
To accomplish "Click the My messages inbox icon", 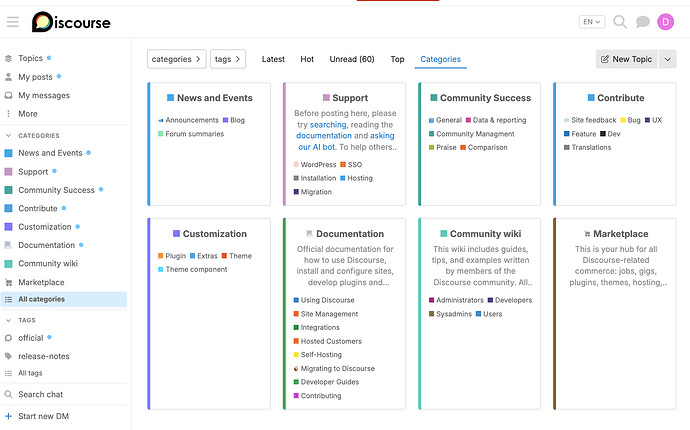I will pos(8,96).
